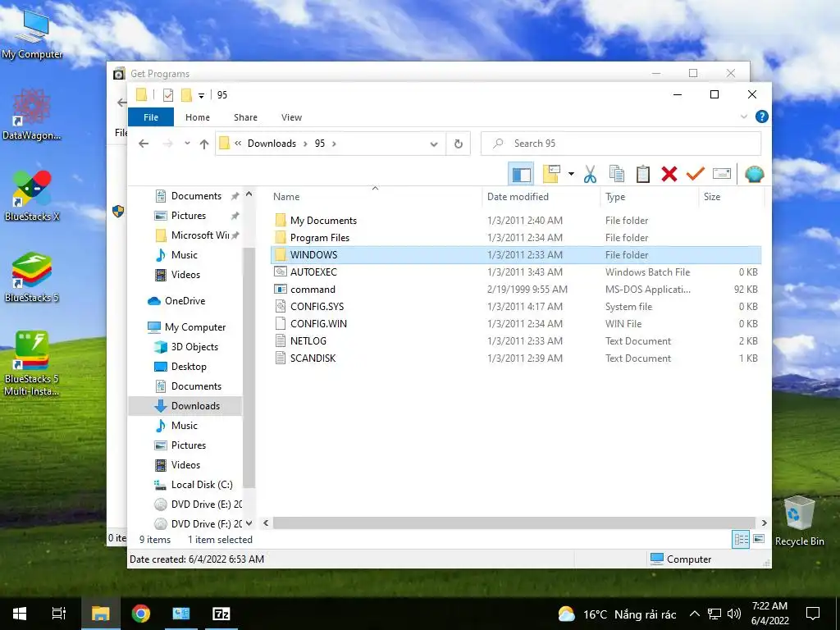Click the Up one level arrow
This screenshot has height=630, width=840.
[x=204, y=144]
